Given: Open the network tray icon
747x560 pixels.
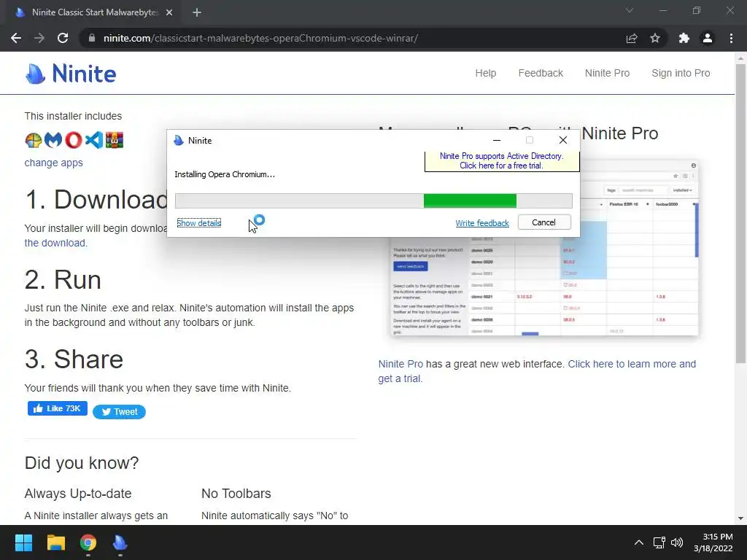Looking at the screenshot, I should click(659, 542).
